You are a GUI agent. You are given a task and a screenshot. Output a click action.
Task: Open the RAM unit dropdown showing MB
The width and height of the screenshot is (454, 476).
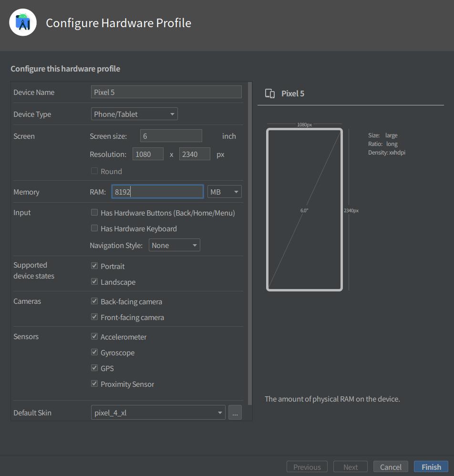[x=224, y=191]
